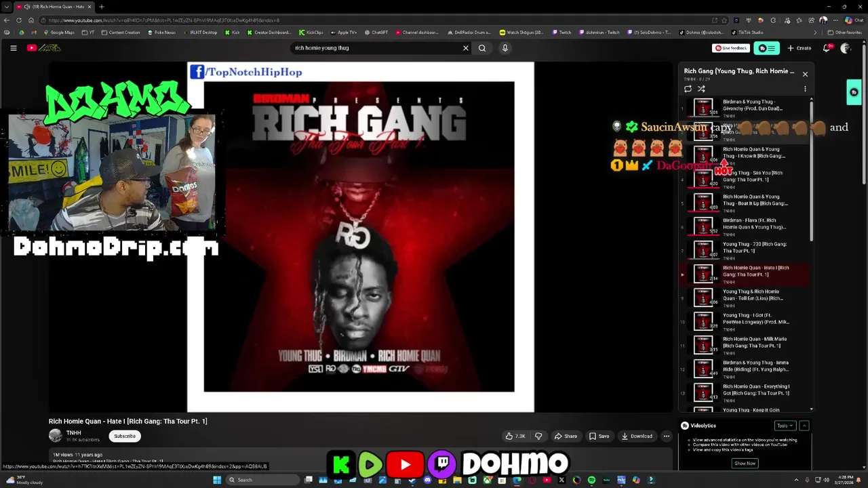
Task: Click the browser address bar URL
Action: click(163, 20)
